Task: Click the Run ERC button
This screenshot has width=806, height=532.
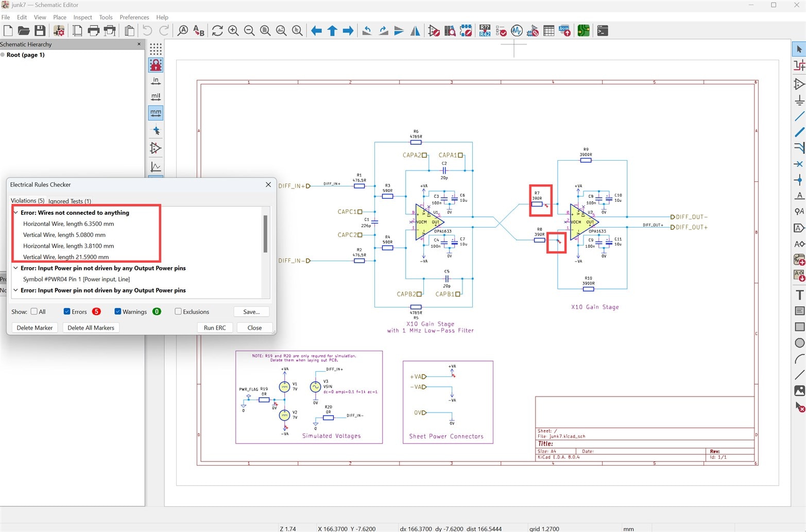Action: [x=215, y=328]
